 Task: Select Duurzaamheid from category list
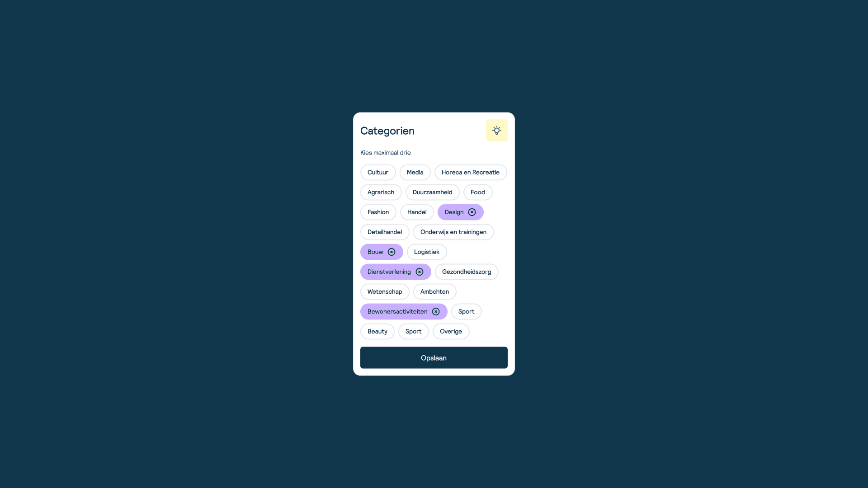click(432, 192)
